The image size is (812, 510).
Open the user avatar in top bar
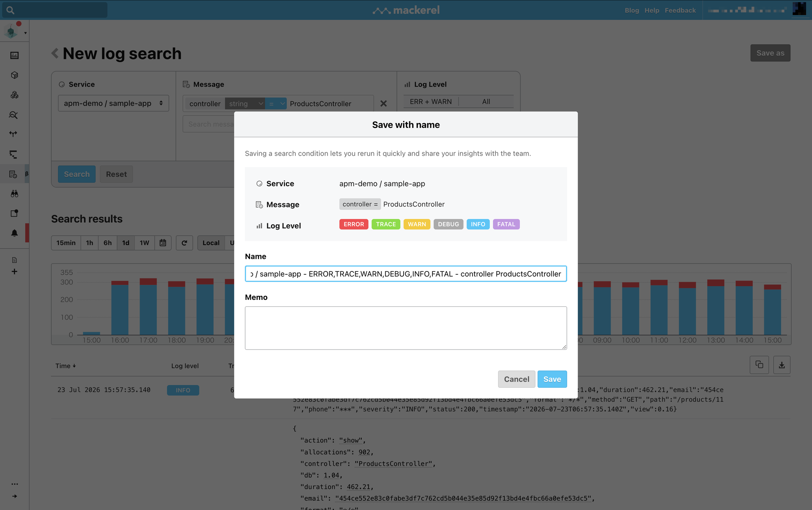(799, 9)
